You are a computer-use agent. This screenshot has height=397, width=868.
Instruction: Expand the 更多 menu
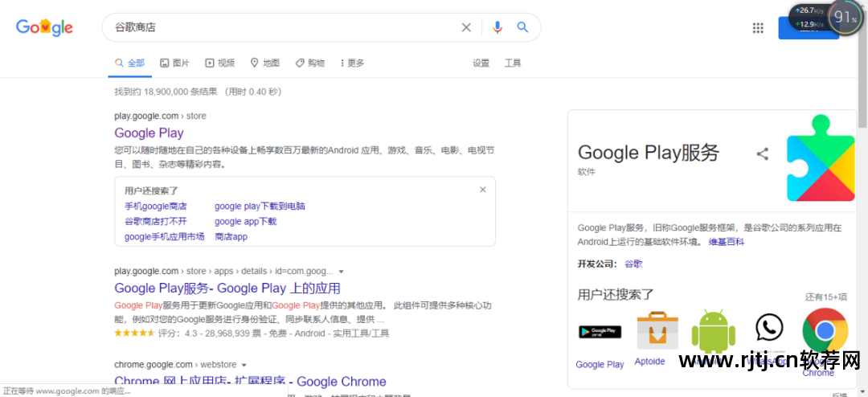pos(352,63)
